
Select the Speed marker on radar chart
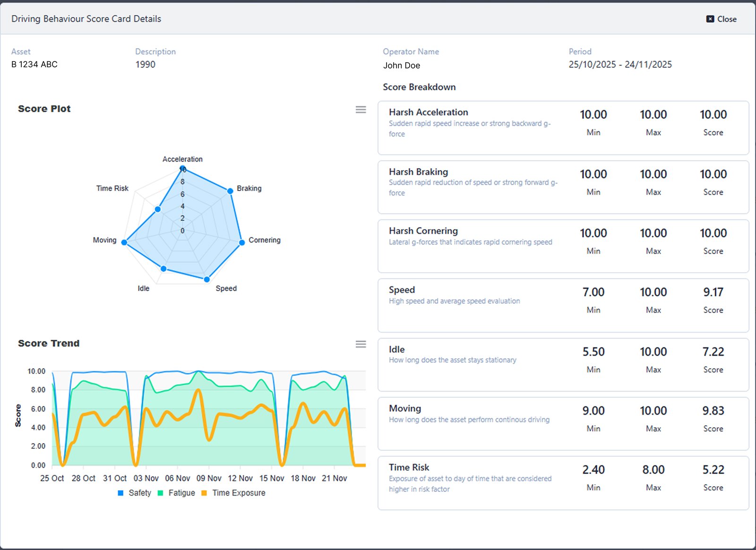pyautogui.click(x=206, y=279)
